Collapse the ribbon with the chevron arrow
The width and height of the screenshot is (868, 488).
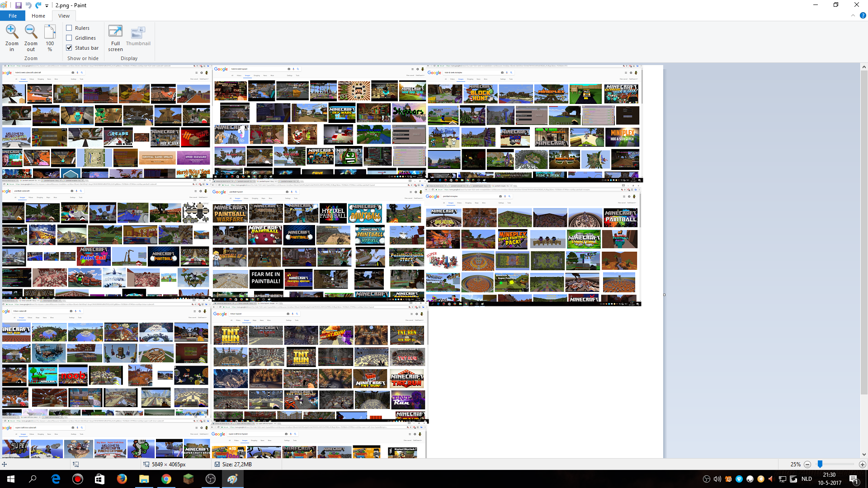point(853,15)
